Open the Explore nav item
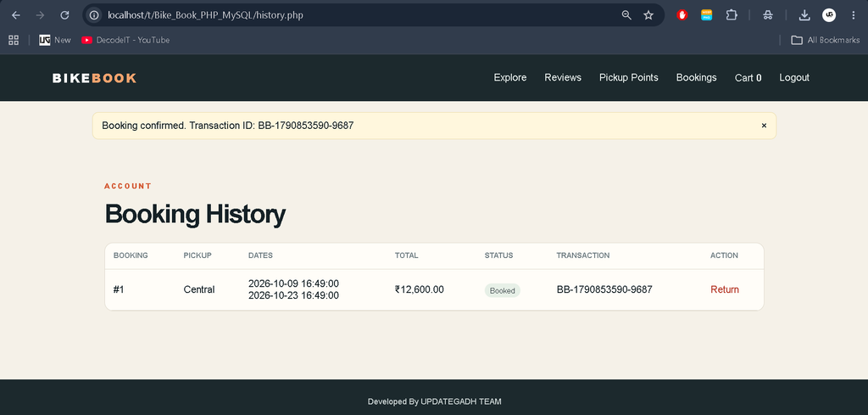 (x=509, y=77)
